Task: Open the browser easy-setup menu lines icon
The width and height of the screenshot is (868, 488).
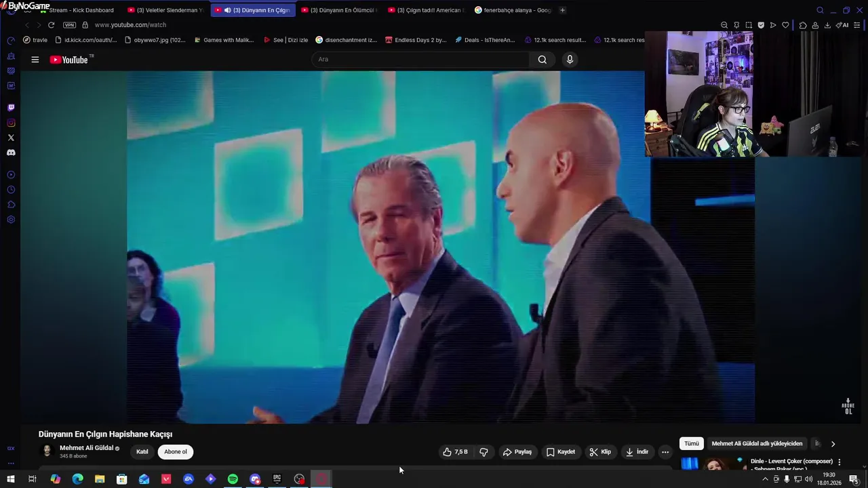Action: click(x=857, y=25)
